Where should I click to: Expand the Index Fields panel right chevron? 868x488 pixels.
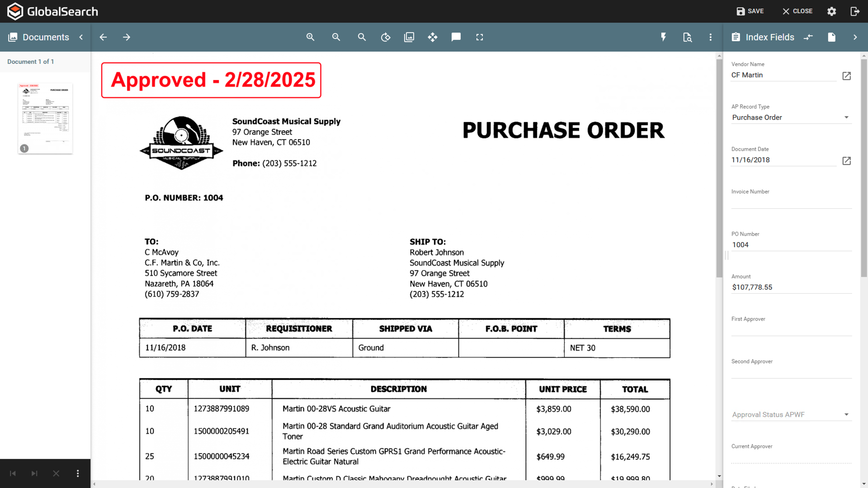(x=856, y=37)
